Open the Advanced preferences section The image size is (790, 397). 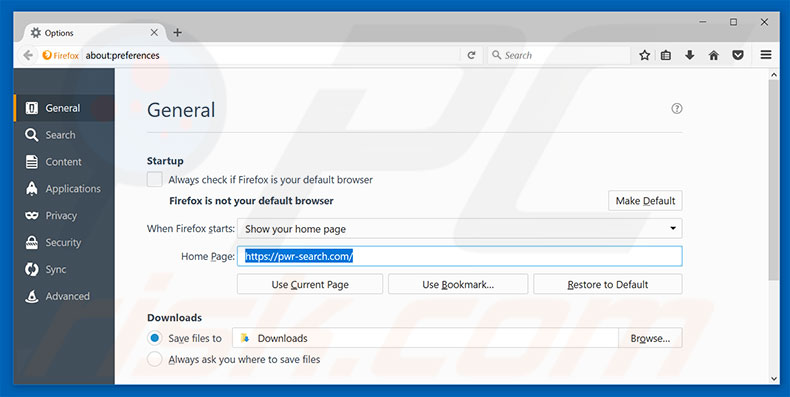(x=64, y=296)
